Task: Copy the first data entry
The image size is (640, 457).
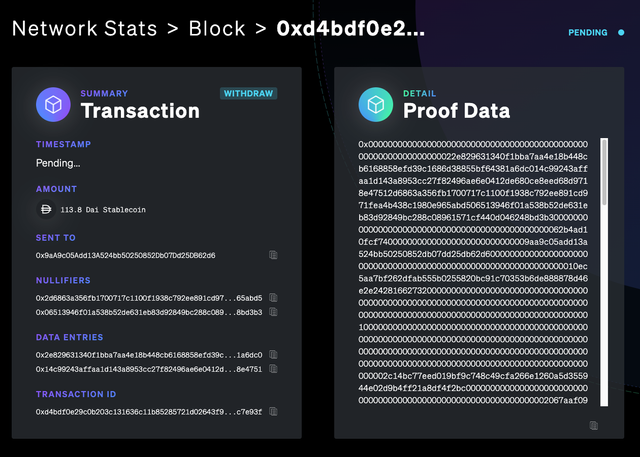Action: (x=273, y=355)
